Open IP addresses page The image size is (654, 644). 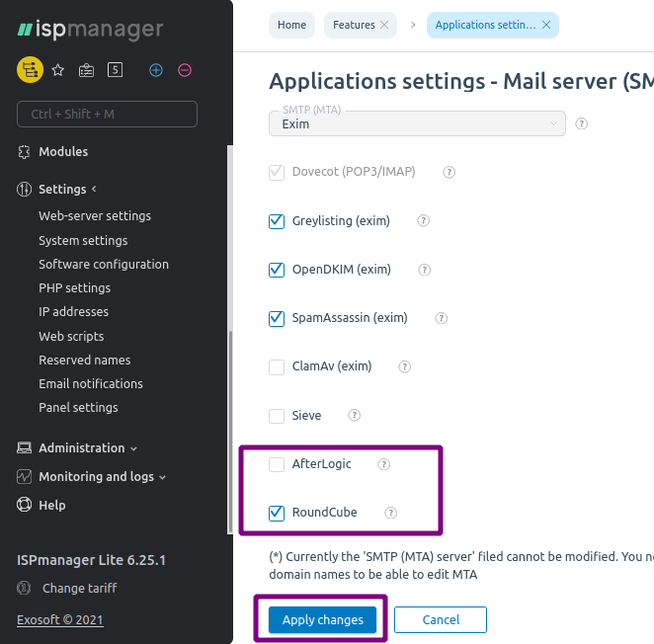(x=73, y=312)
